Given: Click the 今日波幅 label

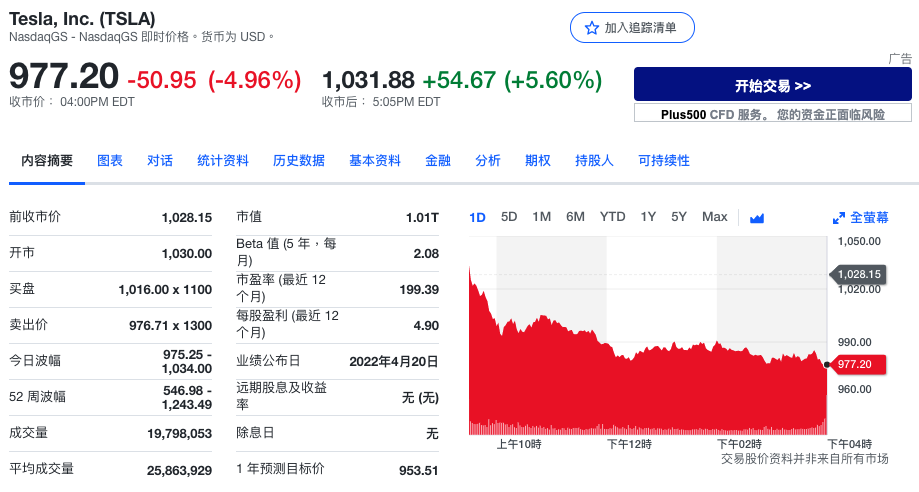Looking at the screenshot, I should (x=35, y=361).
